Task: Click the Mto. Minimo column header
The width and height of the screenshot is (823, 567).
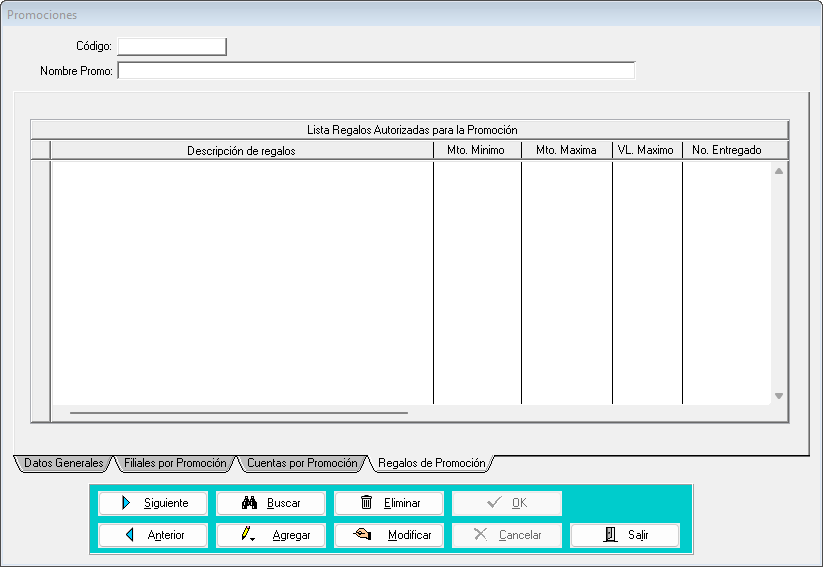Action: click(x=477, y=150)
